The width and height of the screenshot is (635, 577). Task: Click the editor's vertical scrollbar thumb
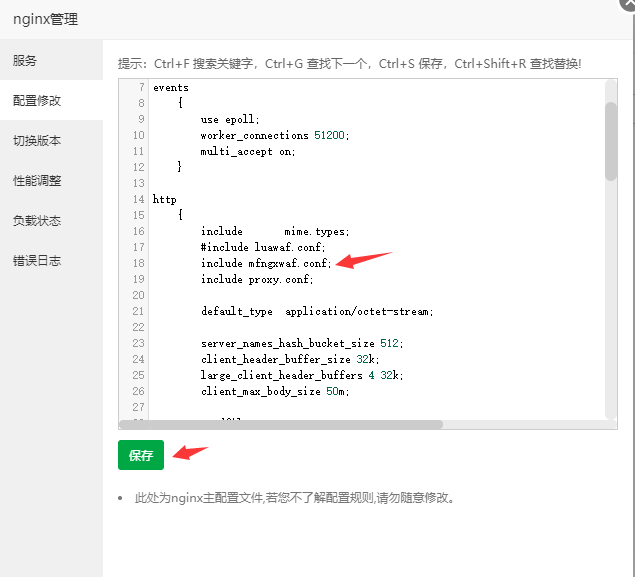click(x=610, y=140)
